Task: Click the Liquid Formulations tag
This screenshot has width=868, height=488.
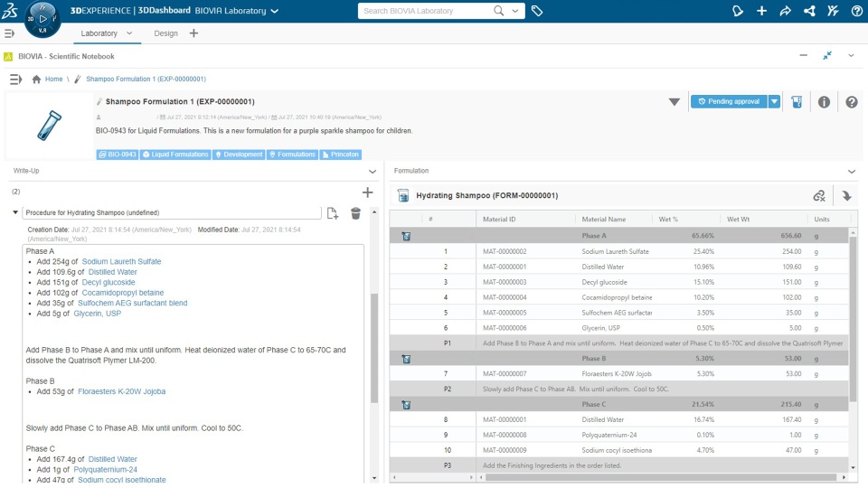Action: tap(175, 155)
